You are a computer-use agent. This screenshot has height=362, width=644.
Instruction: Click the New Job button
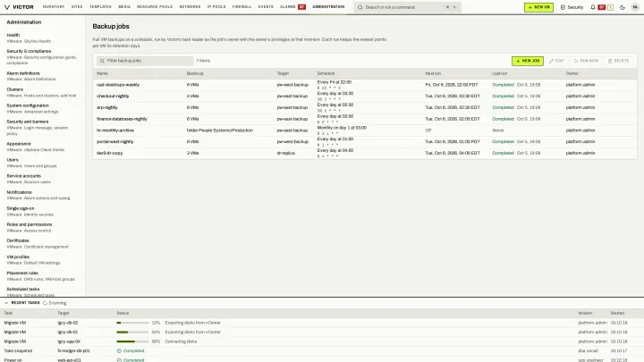tap(528, 61)
